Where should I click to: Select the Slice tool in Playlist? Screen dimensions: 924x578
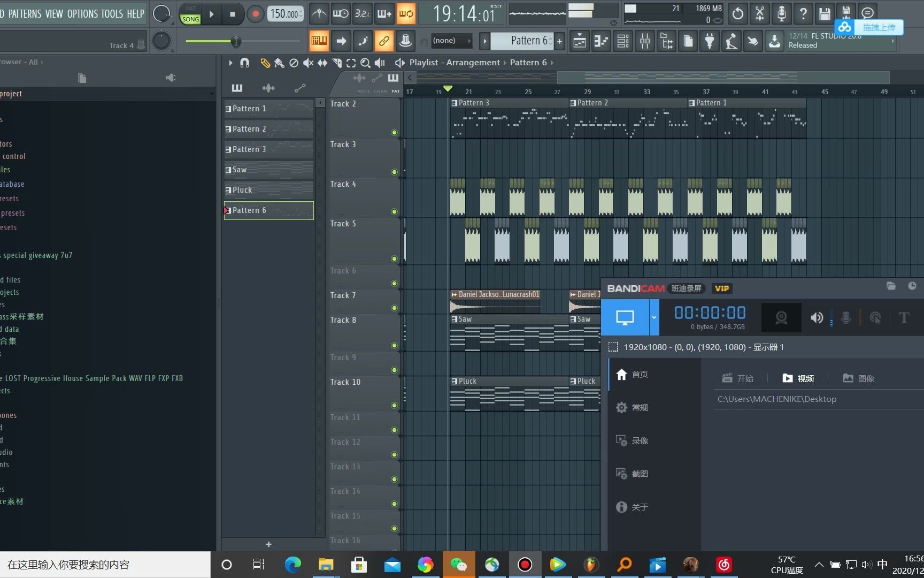[x=337, y=63]
